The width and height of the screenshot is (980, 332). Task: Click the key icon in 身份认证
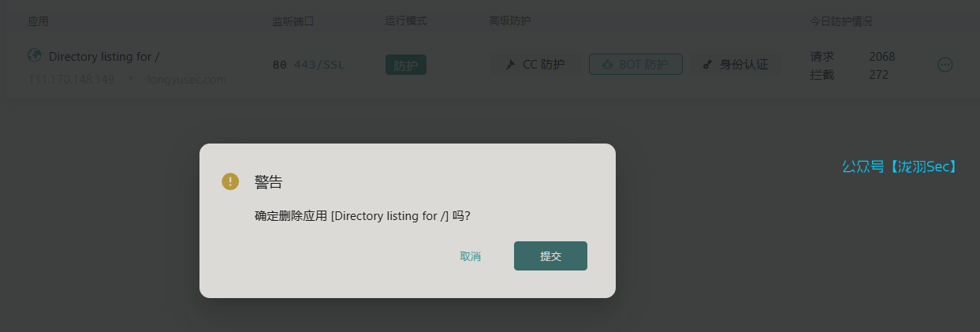click(x=707, y=65)
